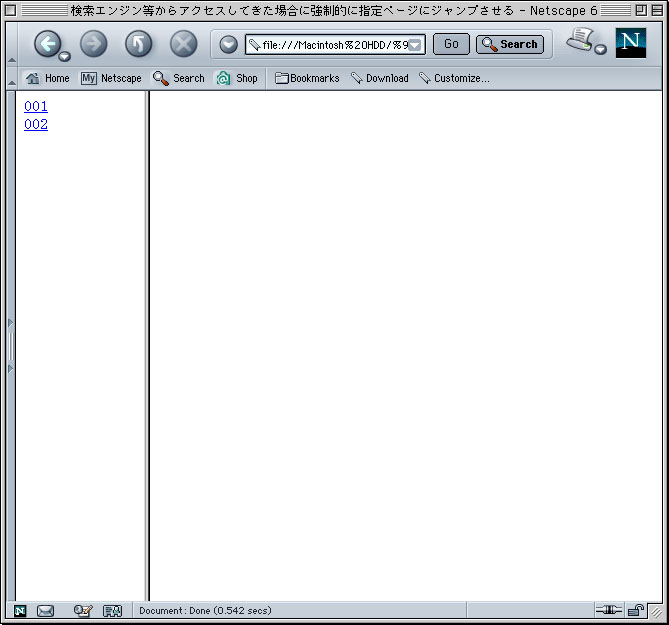Open the round dropdown left of the URL field
The height and width of the screenshot is (625, 669).
tap(229, 44)
